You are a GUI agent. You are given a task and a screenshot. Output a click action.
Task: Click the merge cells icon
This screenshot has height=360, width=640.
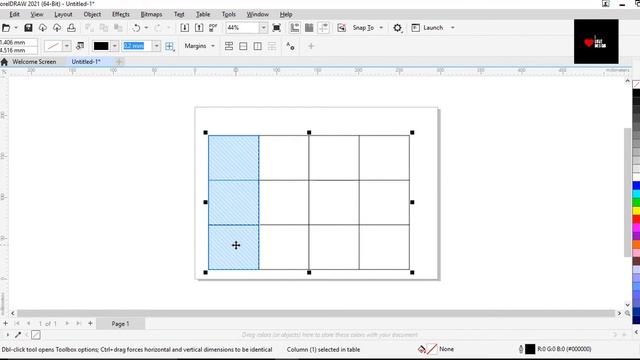coord(229,46)
